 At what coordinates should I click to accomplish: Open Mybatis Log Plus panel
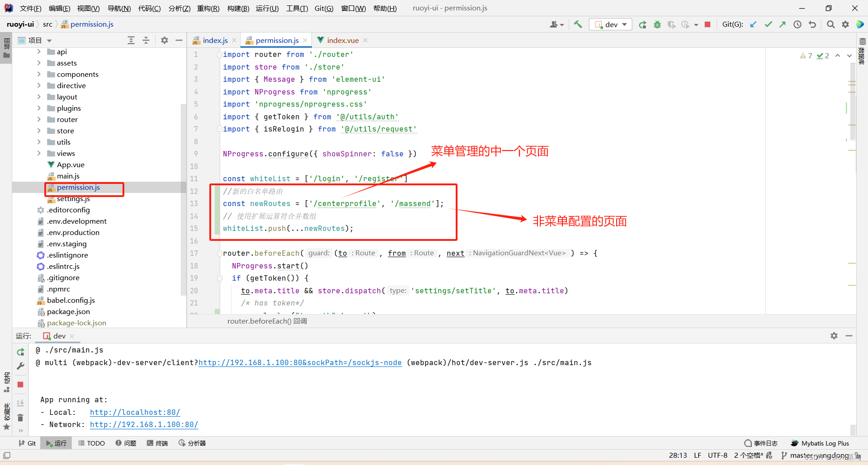point(820,443)
